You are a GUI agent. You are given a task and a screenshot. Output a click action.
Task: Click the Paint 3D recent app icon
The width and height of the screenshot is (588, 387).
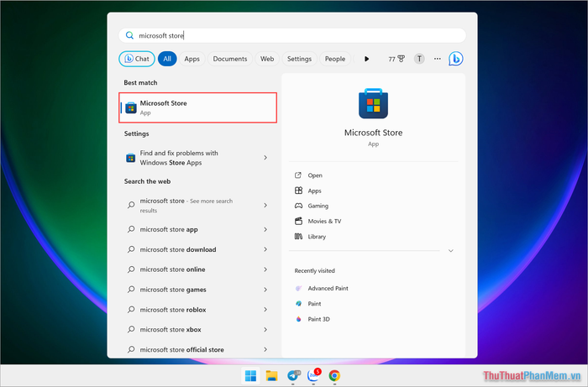(x=298, y=319)
